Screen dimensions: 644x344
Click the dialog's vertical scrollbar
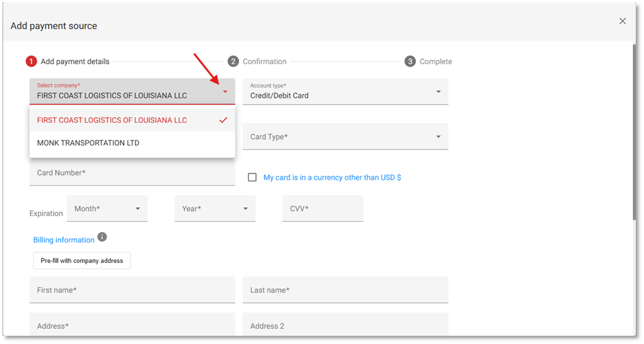click(634, 132)
